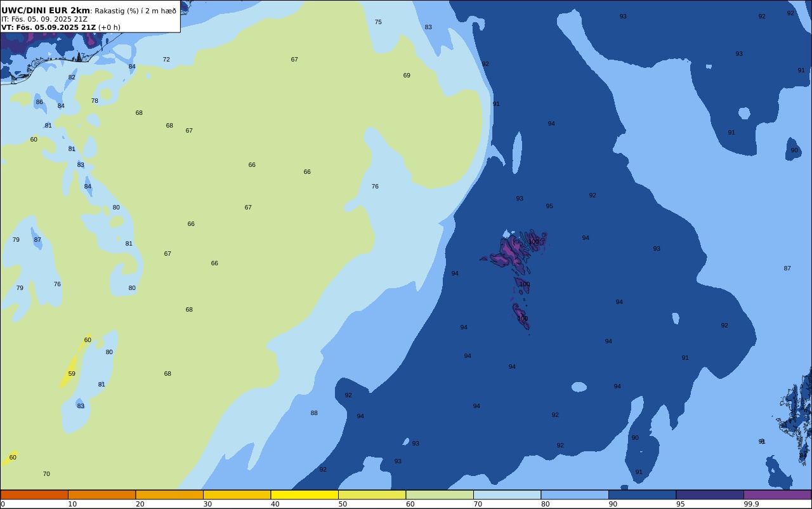Select the 'Rakastig (%) í 2 m hæð' label
Screen dimensions: 812x509
click(135, 11)
